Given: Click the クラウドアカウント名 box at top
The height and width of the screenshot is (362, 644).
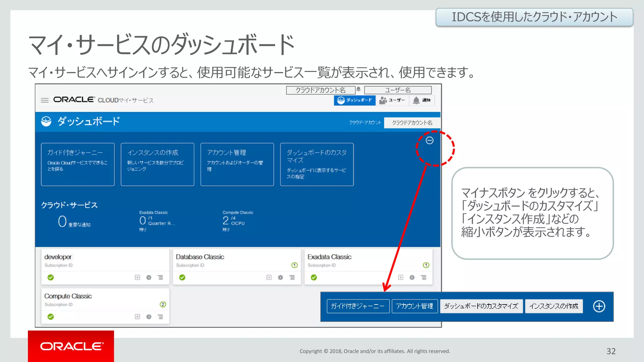Looking at the screenshot, I should tap(320, 90).
